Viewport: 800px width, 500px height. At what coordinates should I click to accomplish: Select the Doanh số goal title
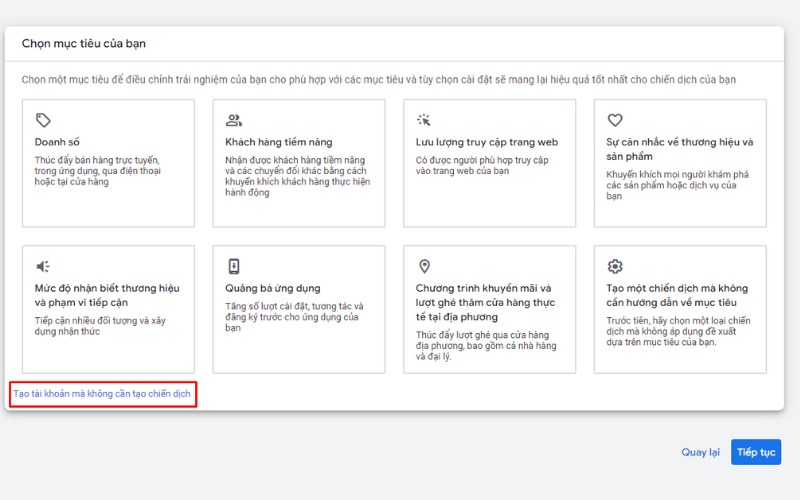56,142
